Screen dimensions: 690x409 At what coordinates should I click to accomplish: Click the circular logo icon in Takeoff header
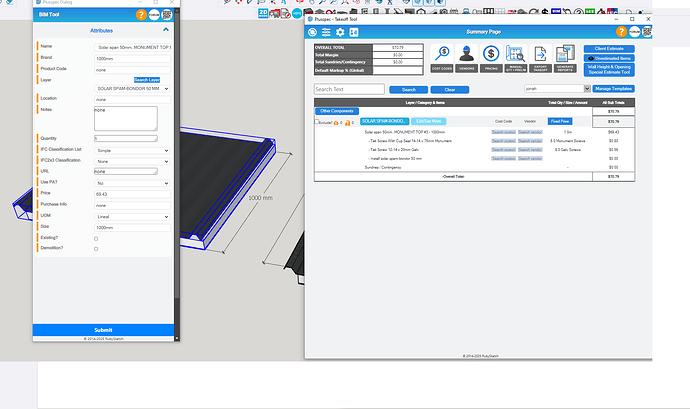pyautogui.click(x=312, y=32)
